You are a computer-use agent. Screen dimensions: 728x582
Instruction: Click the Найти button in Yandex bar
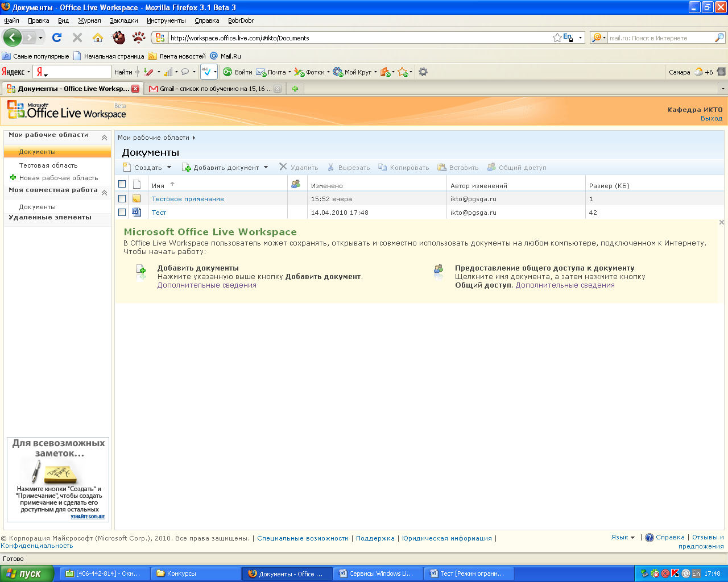123,72
